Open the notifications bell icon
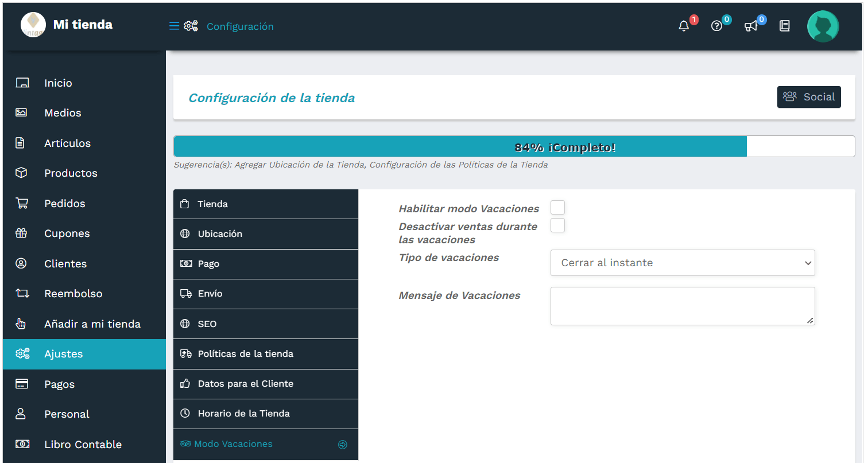Screen dimensions: 868x463 (683, 26)
